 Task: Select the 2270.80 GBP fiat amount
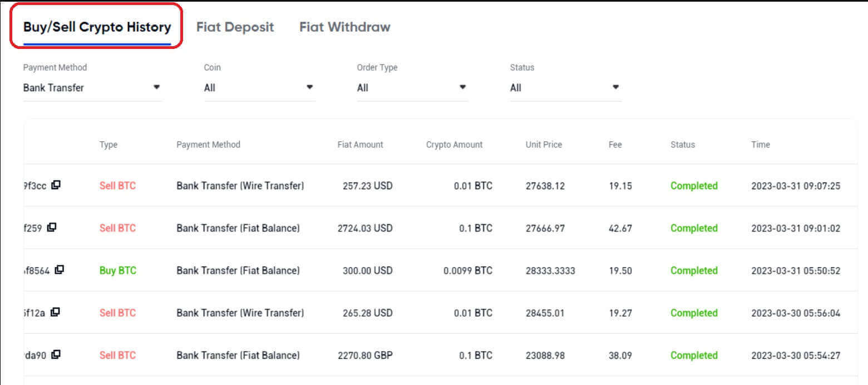[363, 355]
